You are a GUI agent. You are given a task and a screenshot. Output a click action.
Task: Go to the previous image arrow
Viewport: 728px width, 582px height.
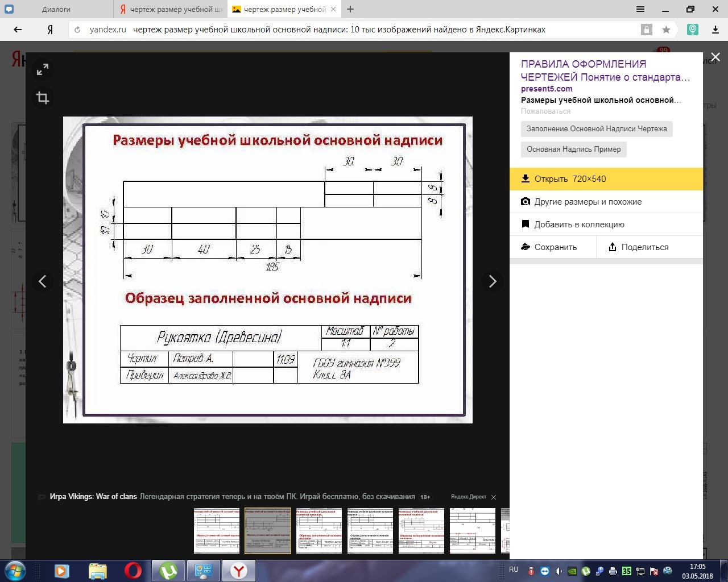[x=43, y=281]
